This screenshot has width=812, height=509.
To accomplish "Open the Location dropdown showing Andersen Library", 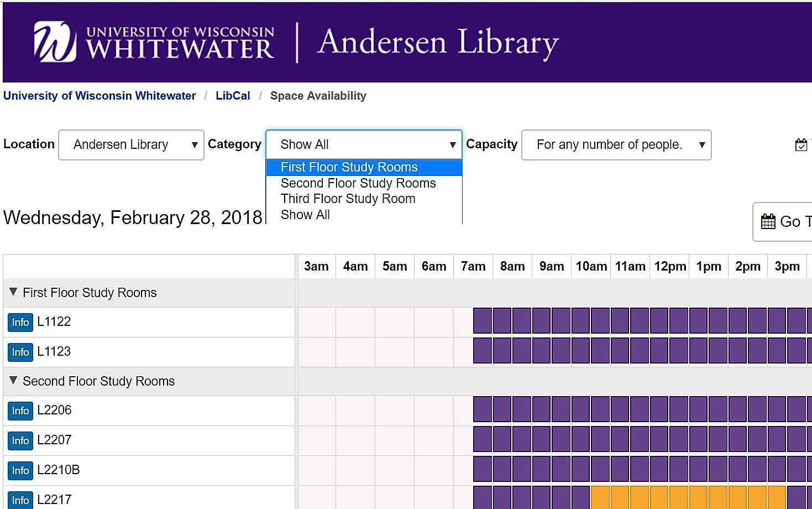I will (x=132, y=145).
